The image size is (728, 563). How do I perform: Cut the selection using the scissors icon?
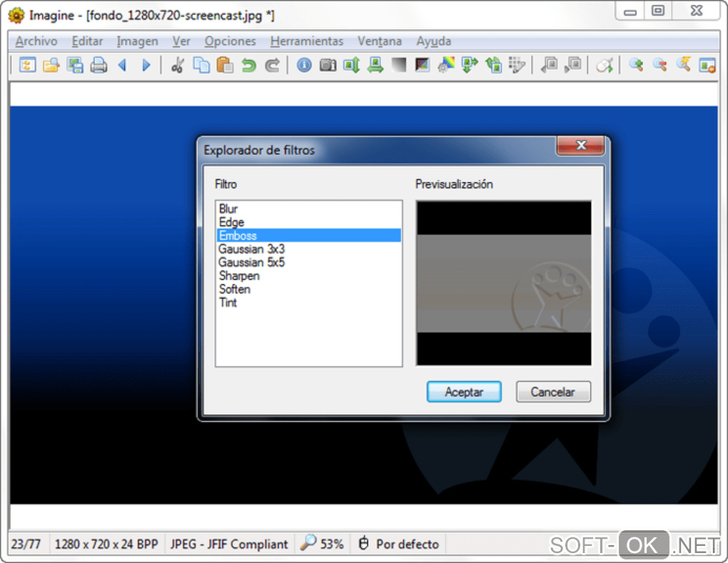click(x=178, y=65)
